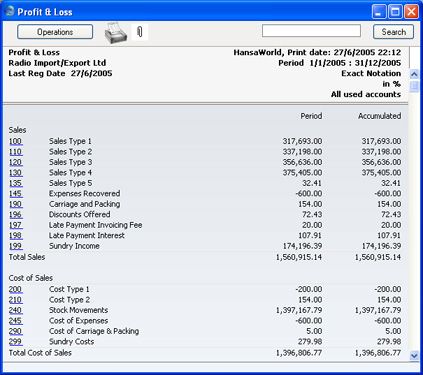This screenshot has height=375, width=423.
Task: Open account 130 link
Action: pyautogui.click(x=15, y=173)
